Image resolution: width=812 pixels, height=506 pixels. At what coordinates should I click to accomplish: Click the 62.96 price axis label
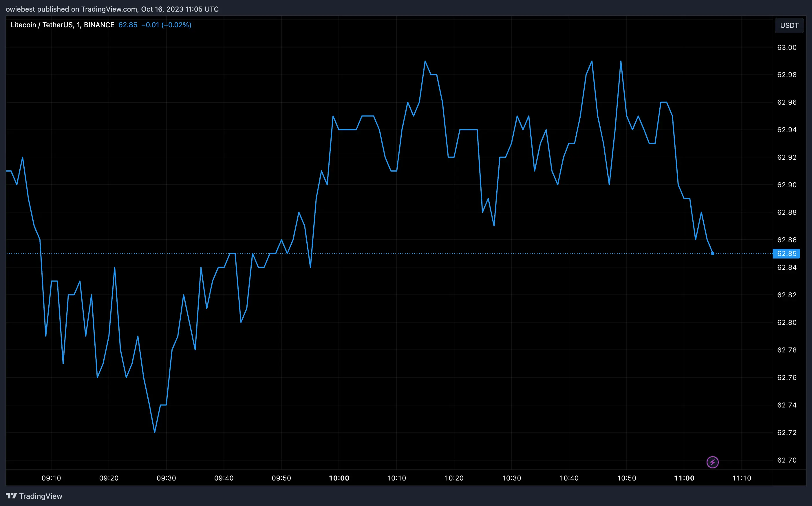pos(787,102)
